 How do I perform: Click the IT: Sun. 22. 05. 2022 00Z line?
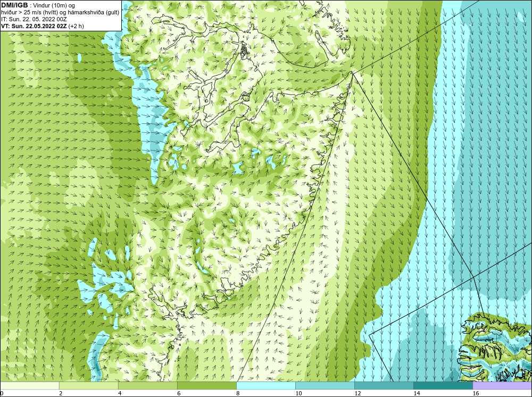coord(34,19)
